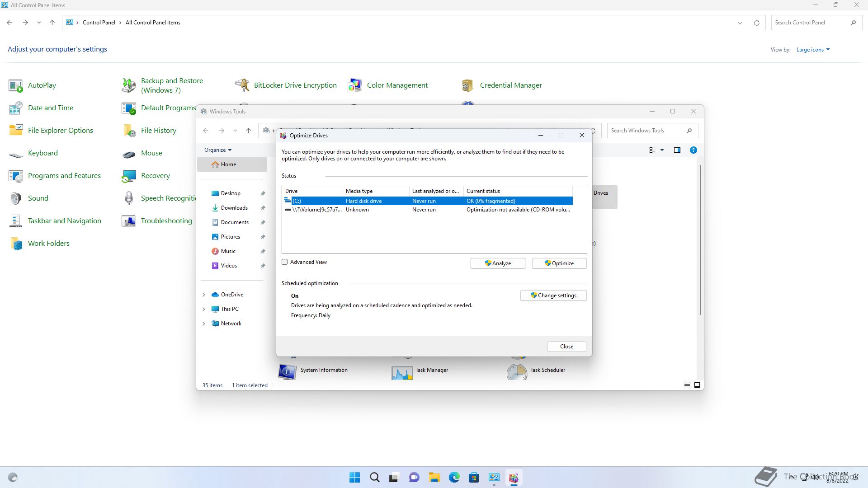Image resolution: width=868 pixels, height=488 pixels.
Task: Click the Control Panel breadcrumb link
Action: [x=99, y=23]
